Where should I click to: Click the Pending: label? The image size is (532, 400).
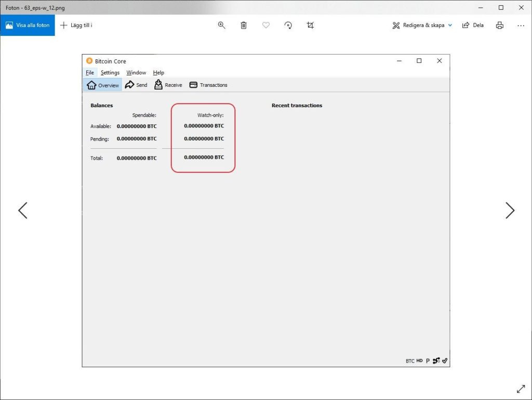click(x=99, y=139)
